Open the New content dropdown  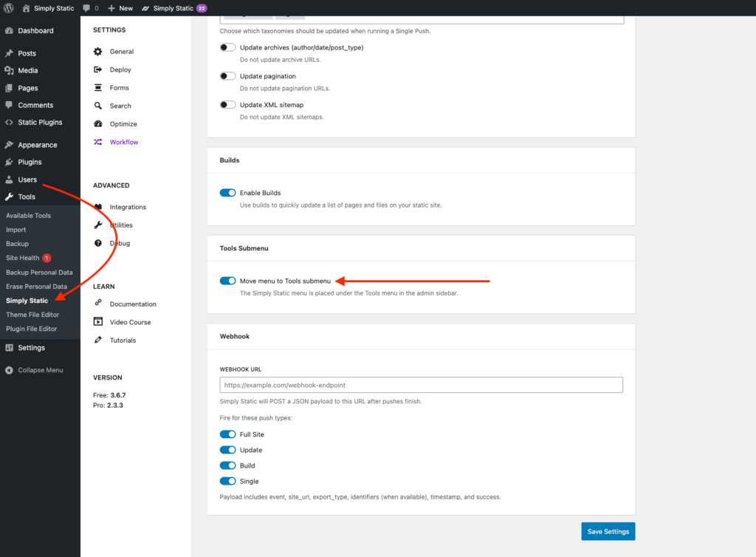point(120,8)
